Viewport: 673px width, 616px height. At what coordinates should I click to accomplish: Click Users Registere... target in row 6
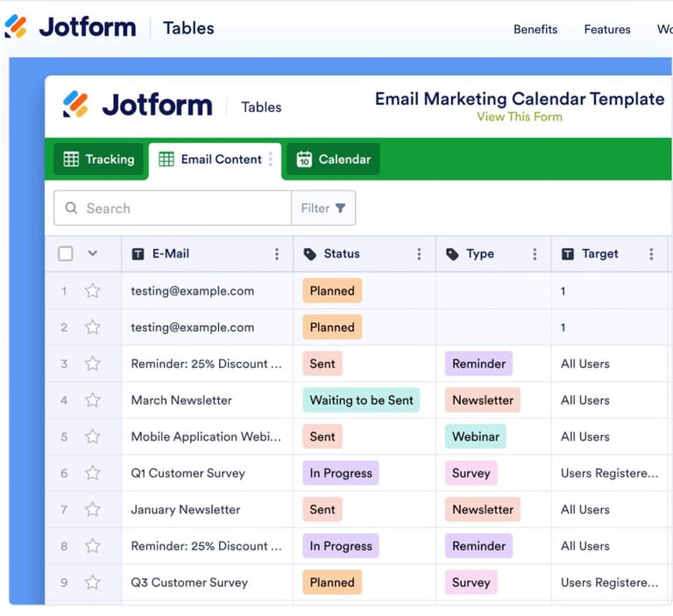tap(609, 473)
